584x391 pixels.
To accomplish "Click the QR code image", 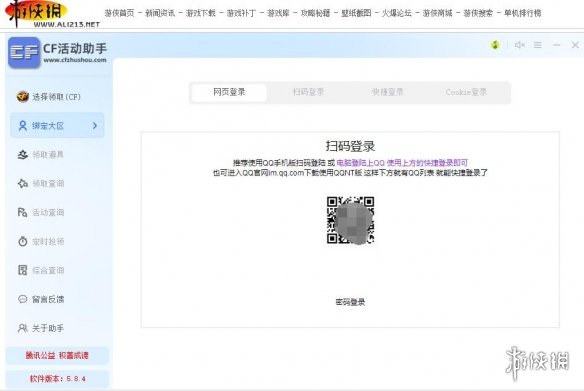I will 350,220.
